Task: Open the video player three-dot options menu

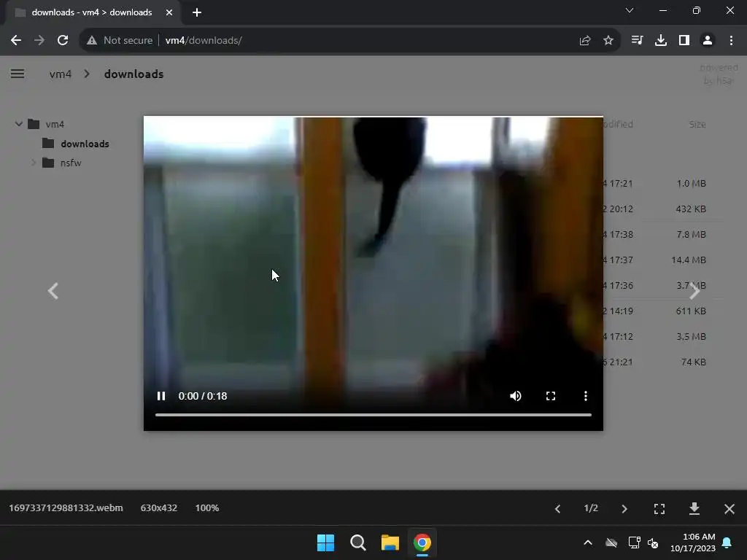Action: (x=586, y=396)
